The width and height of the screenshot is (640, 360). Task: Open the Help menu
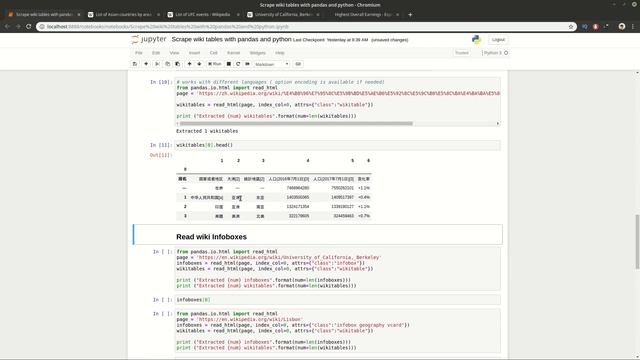[280, 53]
